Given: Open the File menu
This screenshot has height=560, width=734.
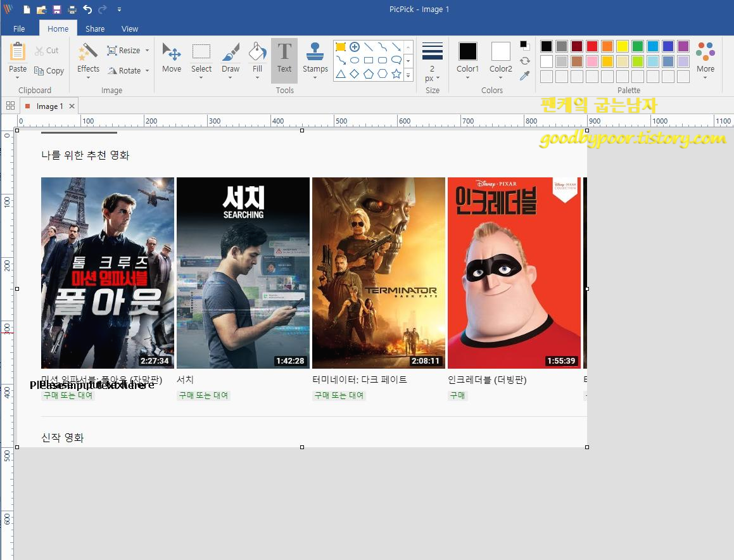Looking at the screenshot, I should coord(19,29).
